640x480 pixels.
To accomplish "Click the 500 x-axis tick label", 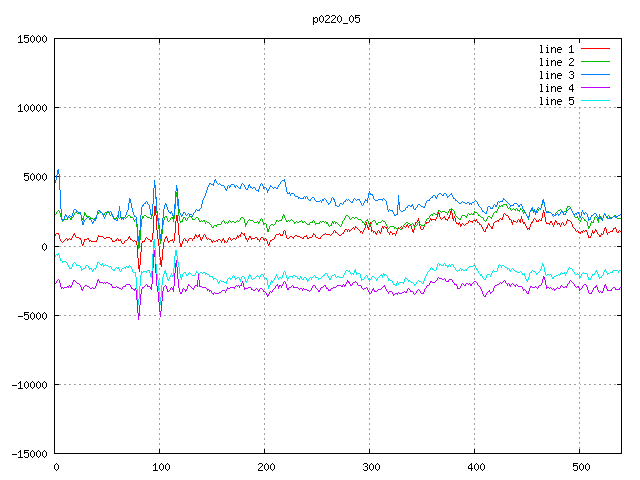I will coord(579,467).
